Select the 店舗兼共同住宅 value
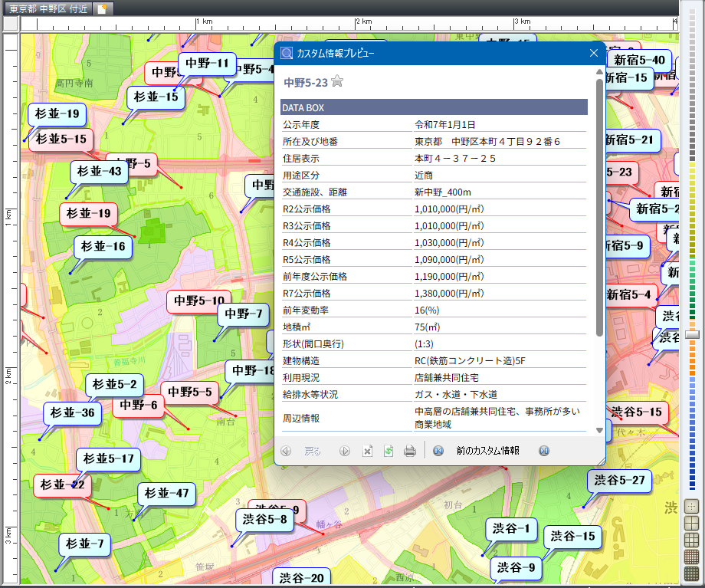The height and width of the screenshot is (588, 705). pos(447,378)
